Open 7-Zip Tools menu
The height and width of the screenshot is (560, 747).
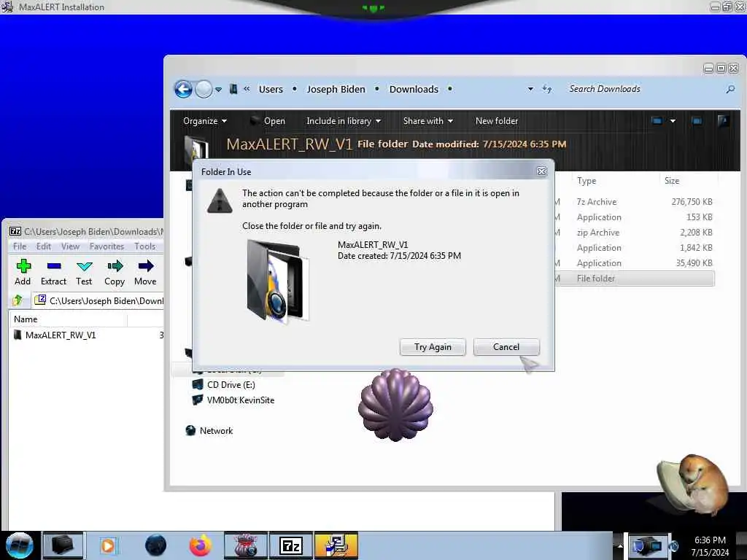[145, 246]
